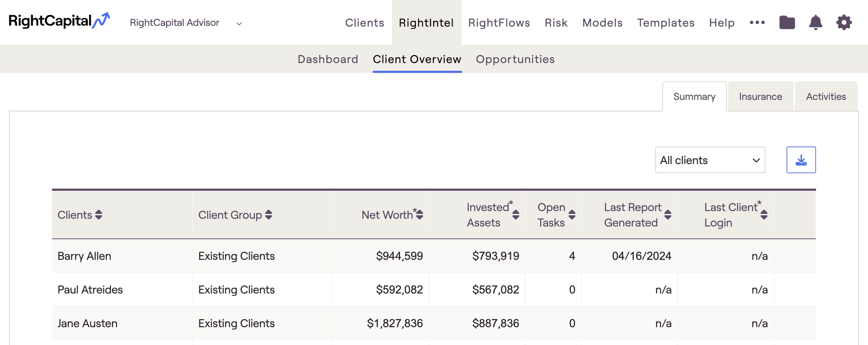Screen dimensions: 868x345
Task: Open Help in top navigation
Action: coord(722,23)
